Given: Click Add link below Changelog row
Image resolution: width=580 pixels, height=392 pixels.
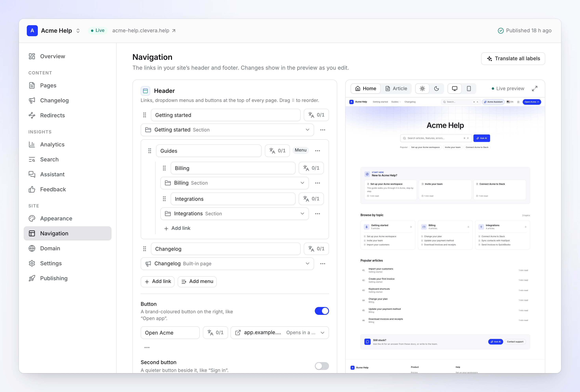Looking at the screenshot, I should click(158, 282).
